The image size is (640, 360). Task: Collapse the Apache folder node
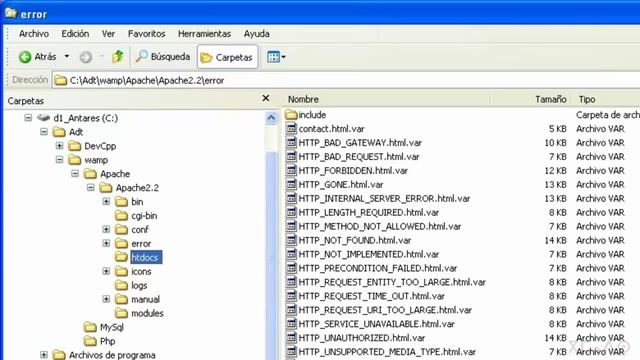pyautogui.click(x=75, y=174)
